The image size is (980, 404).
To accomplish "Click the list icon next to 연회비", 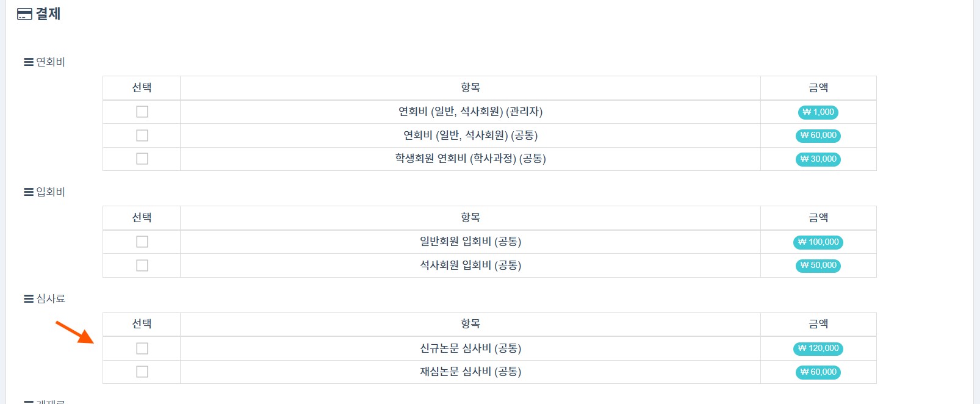I will coord(29,62).
